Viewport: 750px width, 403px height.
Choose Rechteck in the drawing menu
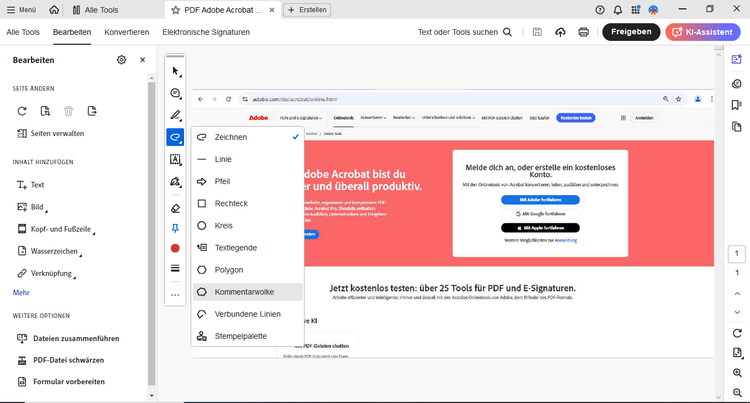[x=248, y=204]
